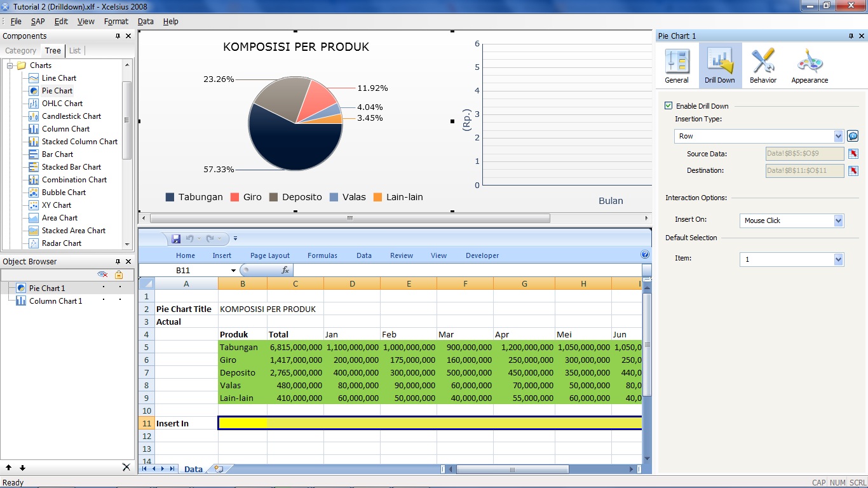Screen dimensions: 868x488
Task: Click the fx insert function icon
Action: tap(285, 270)
